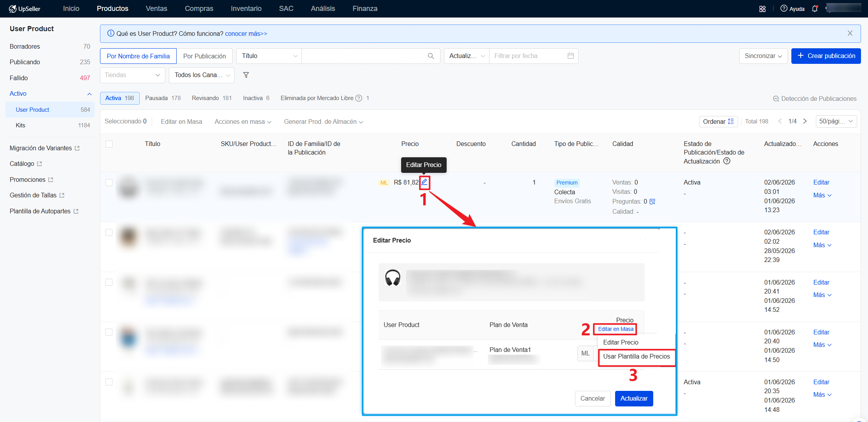The image size is (868, 422).
Task: Open the Tiendas dropdown
Action: (133, 75)
